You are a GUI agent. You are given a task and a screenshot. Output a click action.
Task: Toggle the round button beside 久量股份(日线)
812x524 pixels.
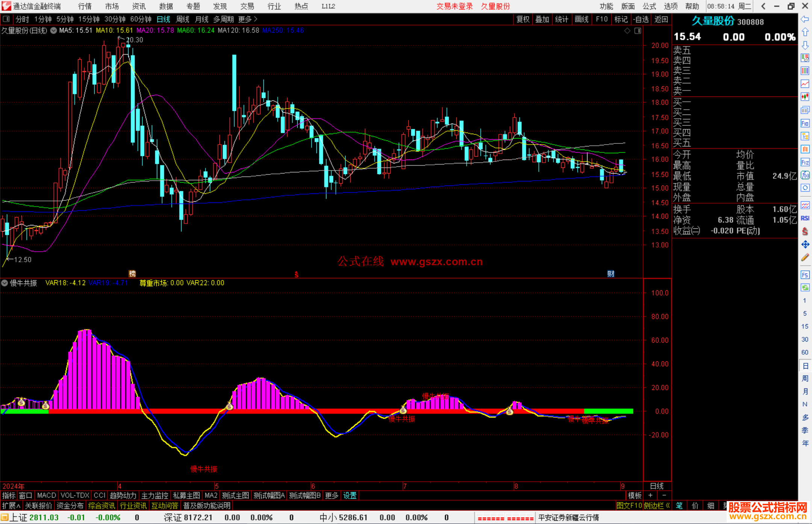(x=54, y=31)
